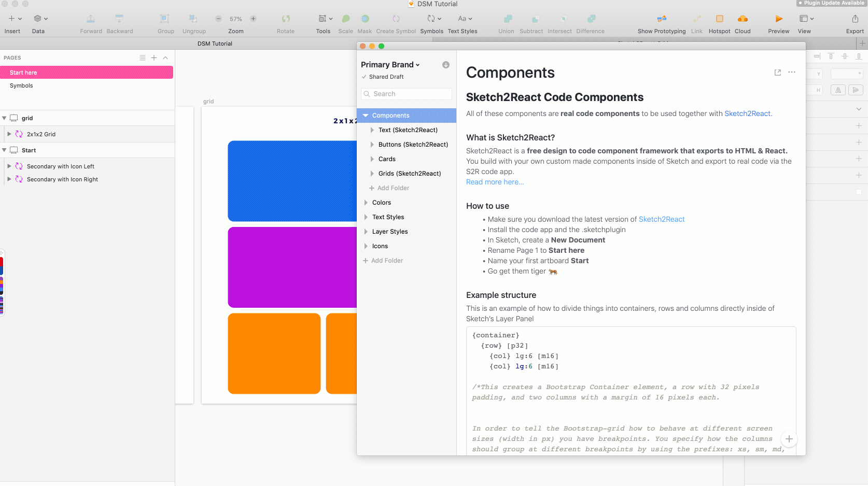Image resolution: width=868 pixels, height=486 pixels.
Task: Click the blue rectangle on canvas
Action: (292, 181)
